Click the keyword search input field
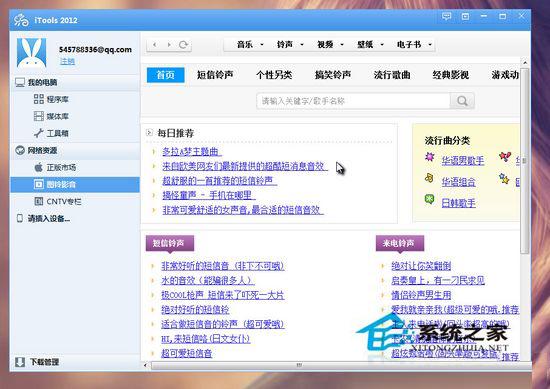550x389 pixels. [354, 101]
